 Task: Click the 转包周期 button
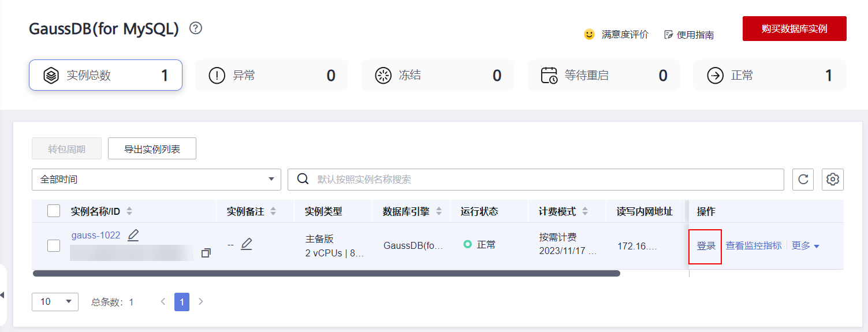tap(66, 149)
